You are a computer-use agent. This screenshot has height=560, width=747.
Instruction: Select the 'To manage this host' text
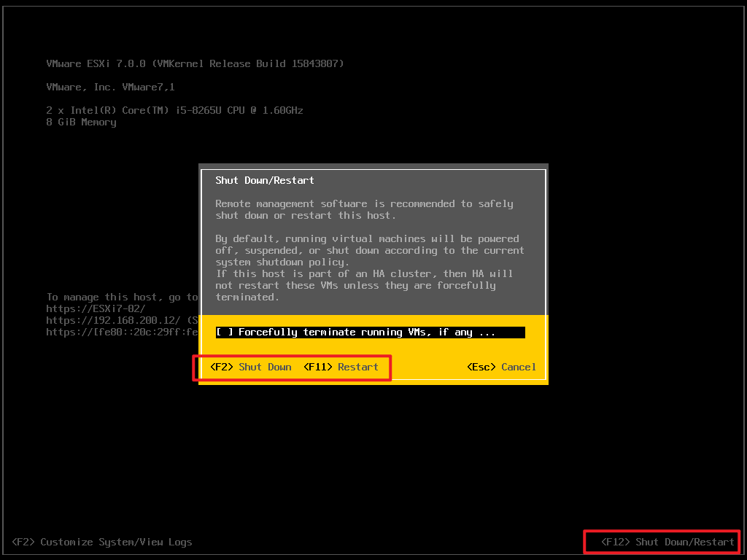[x=122, y=297]
